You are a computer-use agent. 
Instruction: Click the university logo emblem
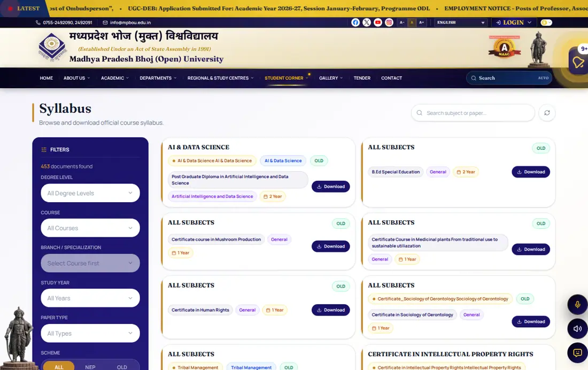[x=52, y=47]
